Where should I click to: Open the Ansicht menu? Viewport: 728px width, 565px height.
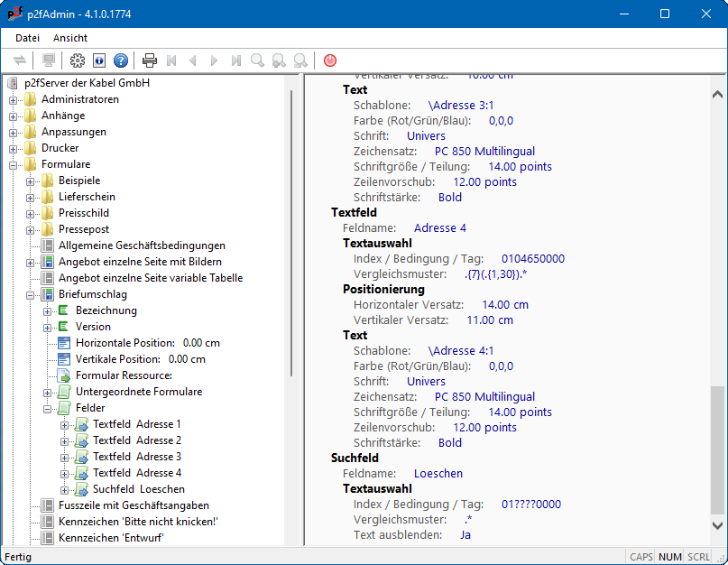pos(70,38)
